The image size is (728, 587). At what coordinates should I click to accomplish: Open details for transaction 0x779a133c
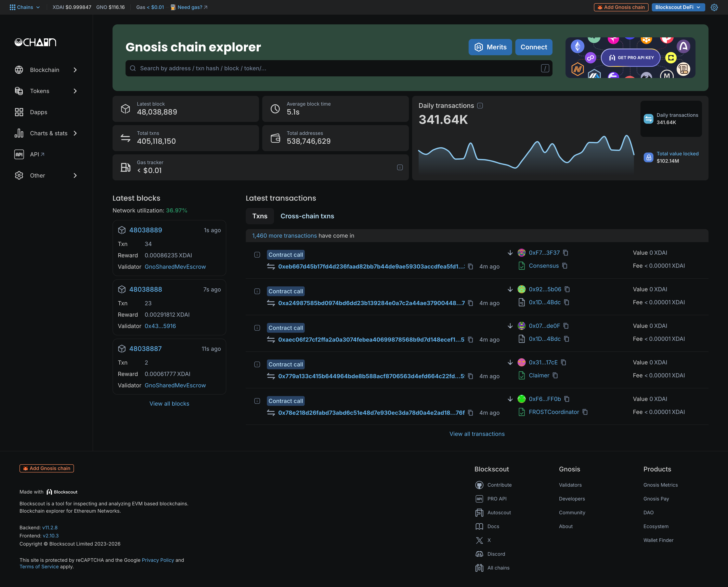[257, 364]
